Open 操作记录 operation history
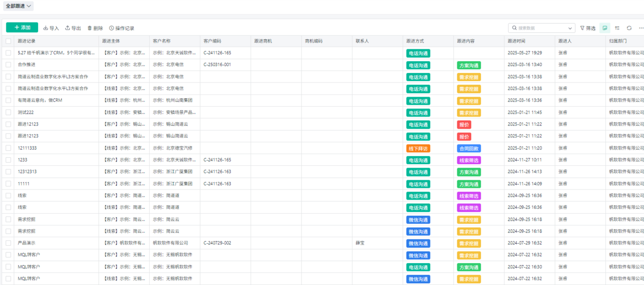Image resolution: width=644 pixels, height=285 pixels. click(121, 28)
